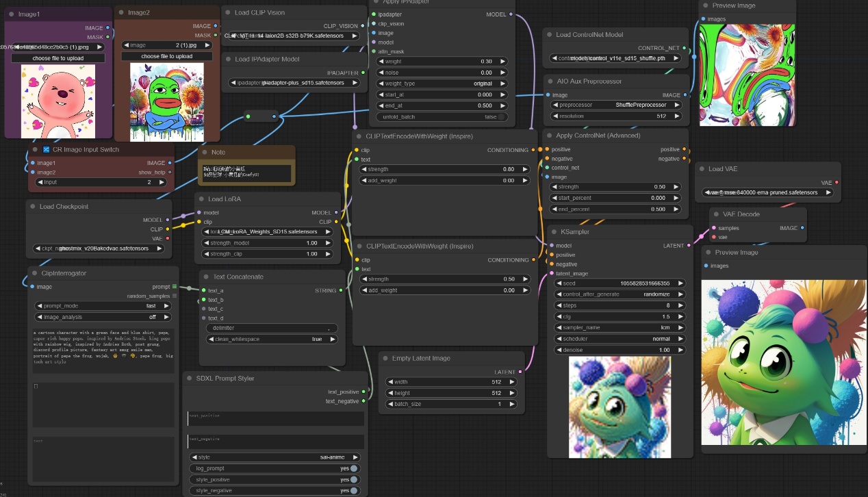
Task: Click choose file to upload in Image2 node
Action: 166,56
